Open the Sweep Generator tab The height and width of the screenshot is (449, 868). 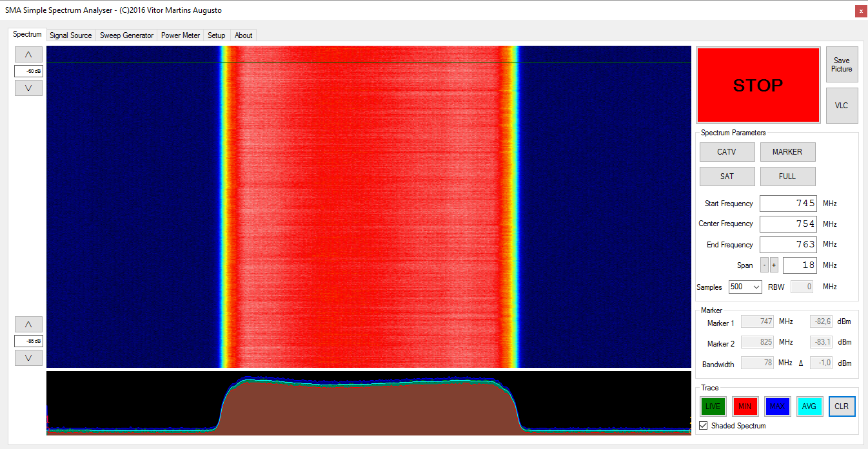coord(126,35)
